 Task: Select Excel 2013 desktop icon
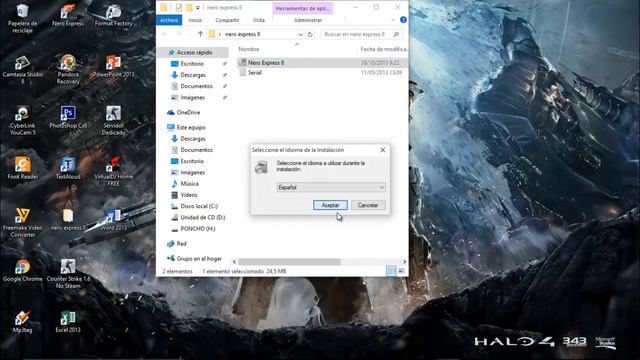click(68, 322)
